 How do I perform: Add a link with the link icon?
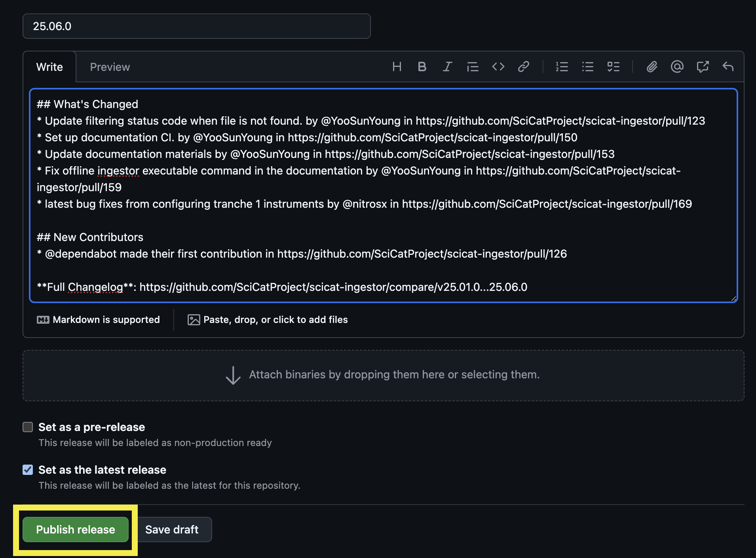coord(523,67)
